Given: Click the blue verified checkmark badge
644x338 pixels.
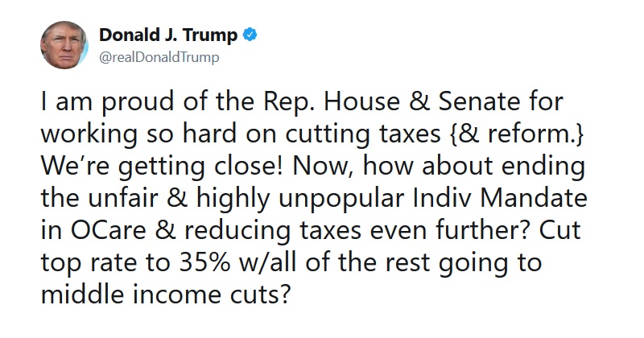Looking at the screenshot, I should pyautogui.click(x=250, y=35).
